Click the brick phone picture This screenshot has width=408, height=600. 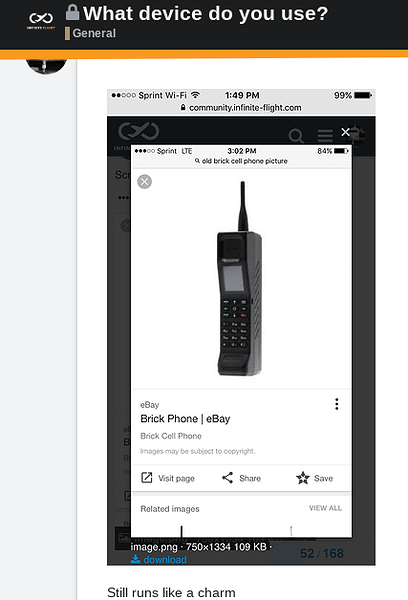click(x=240, y=279)
